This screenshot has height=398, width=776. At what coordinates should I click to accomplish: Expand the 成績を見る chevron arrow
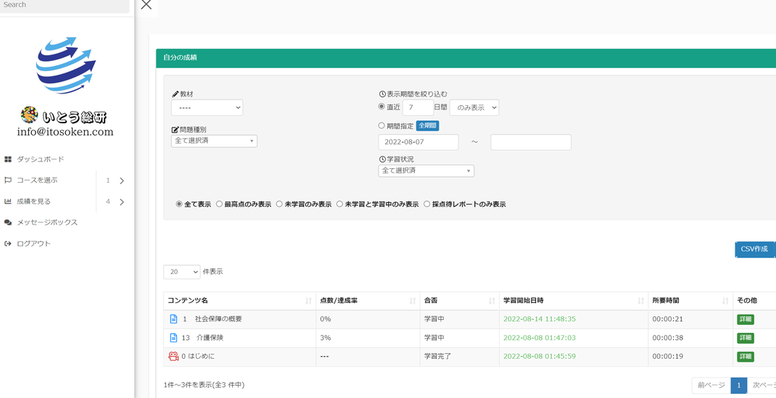point(122,201)
